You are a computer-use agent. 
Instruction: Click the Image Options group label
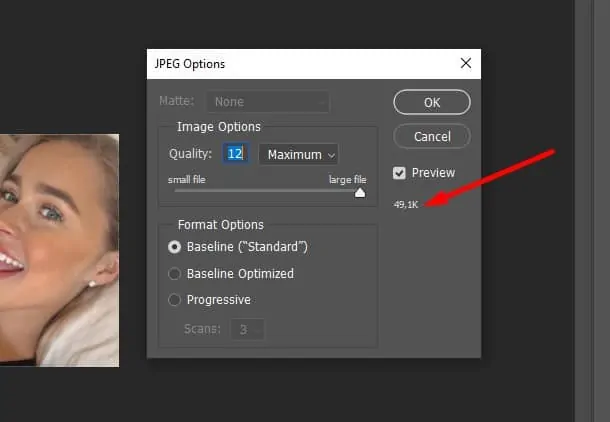click(x=218, y=127)
